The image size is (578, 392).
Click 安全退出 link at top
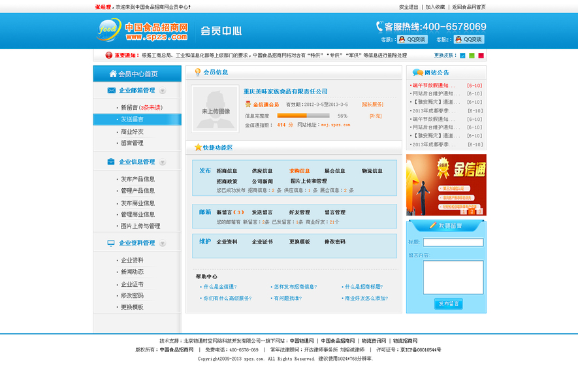[x=408, y=7]
